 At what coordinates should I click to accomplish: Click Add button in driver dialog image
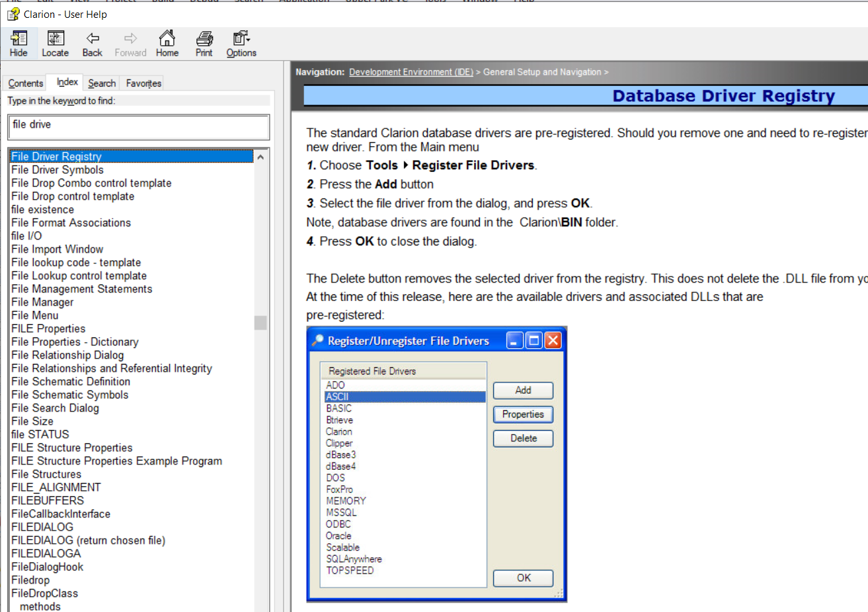pyautogui.click(x=523, y=390)
